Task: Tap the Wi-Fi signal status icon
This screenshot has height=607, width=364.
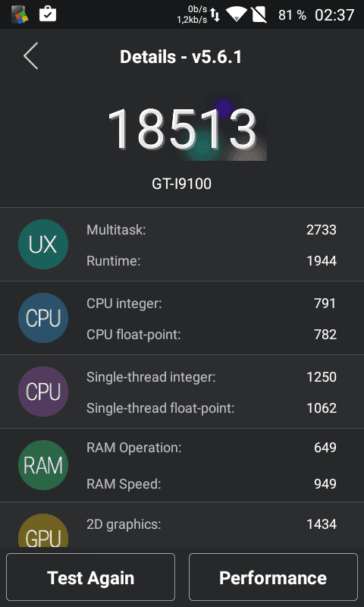Action: 237,14
